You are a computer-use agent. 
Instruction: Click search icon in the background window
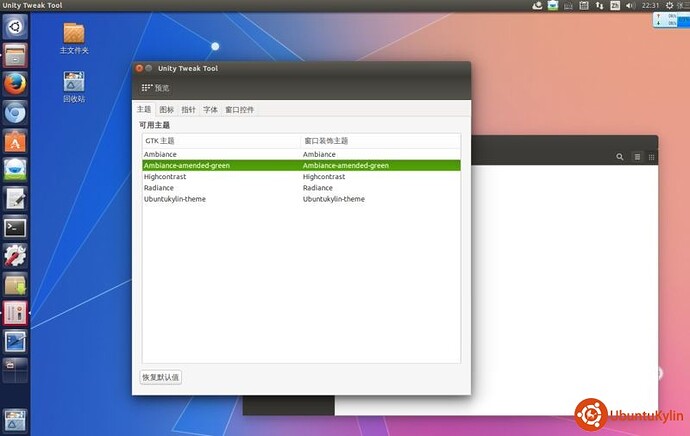click(x=620, y=157)
